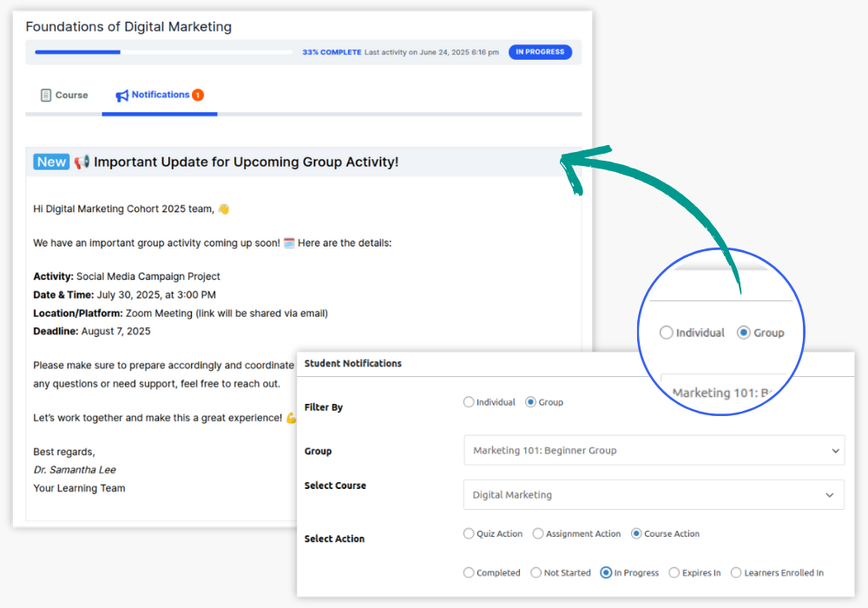Choose the Assignment Action radio option
Image resolution: width=868 pixels, height=608 pixels.
point(538,533)
